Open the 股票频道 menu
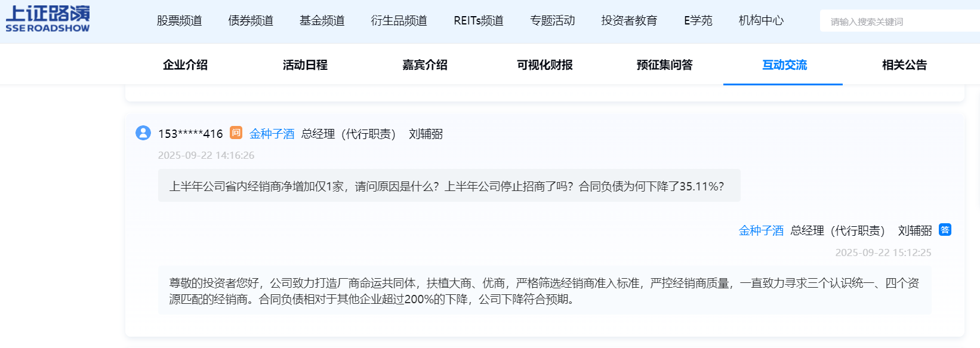Image resolution: width=980 pixels, height=348 pixels. [x=179, y=21]
